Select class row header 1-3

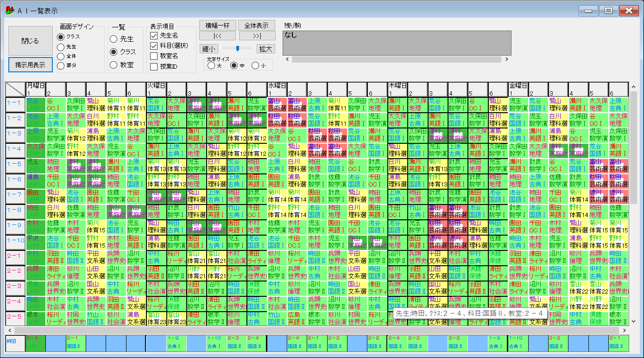[x=15, y=135]
